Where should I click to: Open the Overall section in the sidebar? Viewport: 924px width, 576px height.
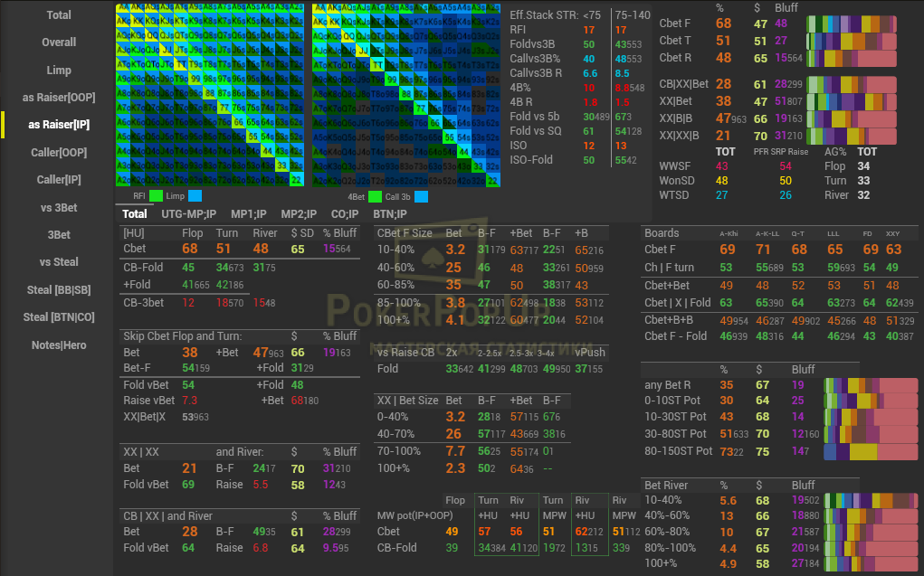coord(59,42)
